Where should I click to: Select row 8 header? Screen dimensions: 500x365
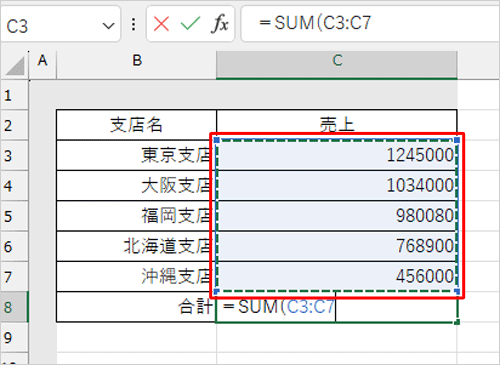click(14, 307)
